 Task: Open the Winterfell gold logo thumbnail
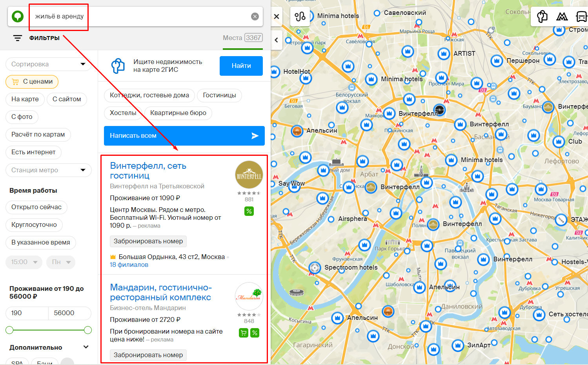point(249,175)
